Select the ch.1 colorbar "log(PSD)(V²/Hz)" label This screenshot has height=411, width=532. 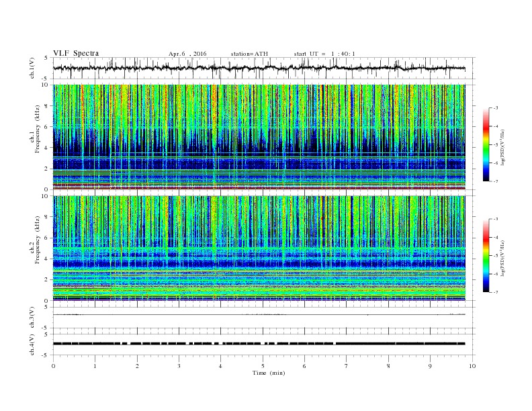pos(503,147)
